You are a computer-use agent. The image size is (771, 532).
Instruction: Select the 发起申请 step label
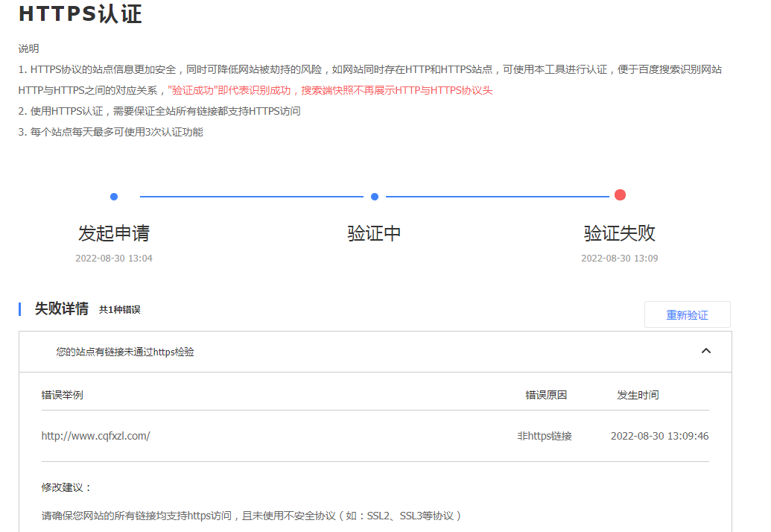pyautogui.click(x=114, y=233)
